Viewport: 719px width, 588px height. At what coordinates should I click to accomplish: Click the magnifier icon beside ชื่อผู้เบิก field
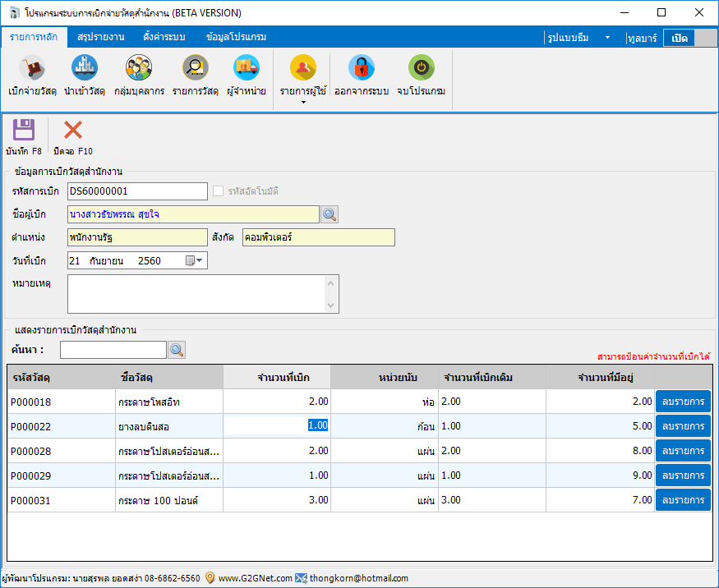pos(330,214)
